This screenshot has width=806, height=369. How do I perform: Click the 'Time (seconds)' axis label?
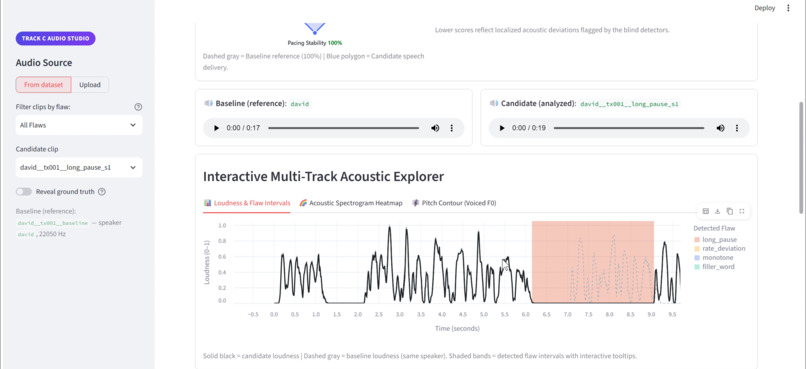457,328
